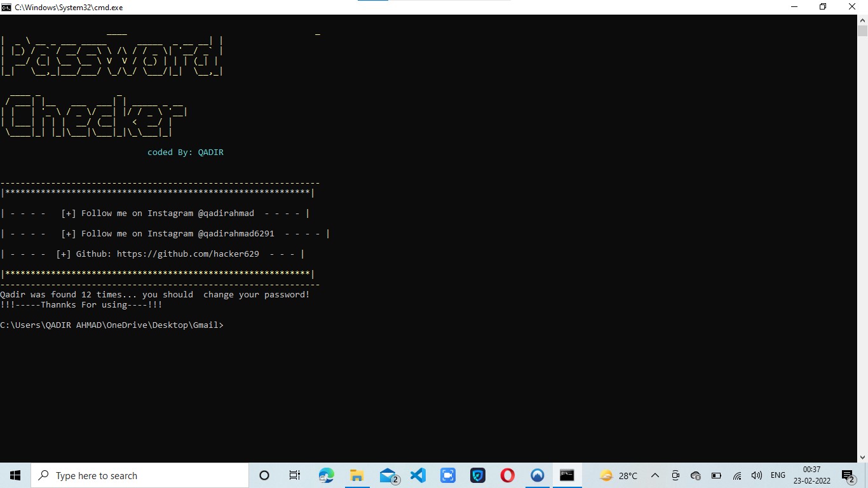Screen dimensions: 868x488
Task: Open Wi-Fi network settings from tray
Action: pyautogui.click(x=737, y=475)
